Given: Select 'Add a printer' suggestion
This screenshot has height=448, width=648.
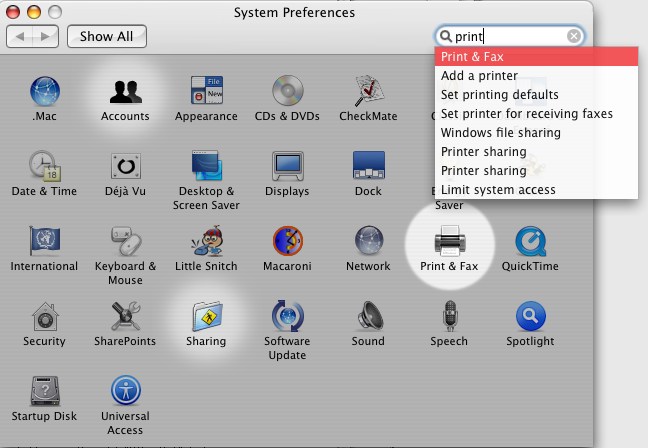Looking at the screenshot, I should 536,76.
